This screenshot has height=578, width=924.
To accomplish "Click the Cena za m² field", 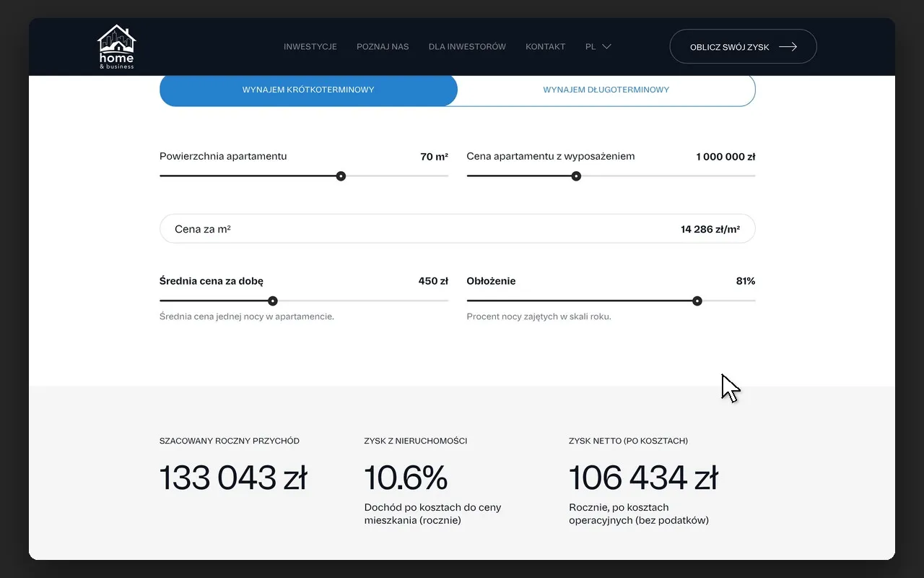I will point(458,229).
